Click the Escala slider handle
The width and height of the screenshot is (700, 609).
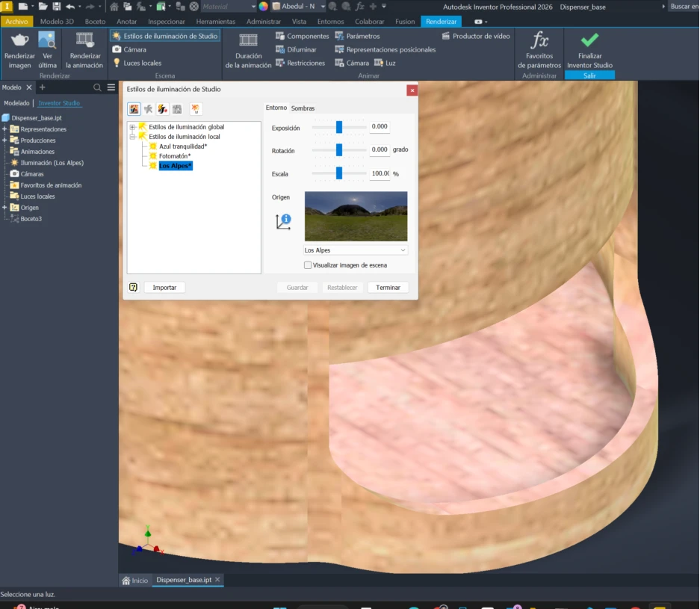339,173
